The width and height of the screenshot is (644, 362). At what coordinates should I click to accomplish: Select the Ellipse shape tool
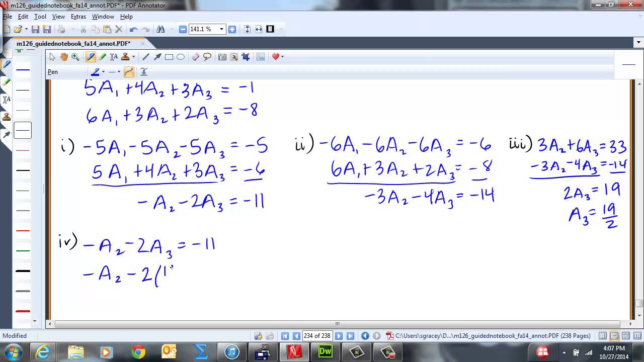click(x=181, y=57)
